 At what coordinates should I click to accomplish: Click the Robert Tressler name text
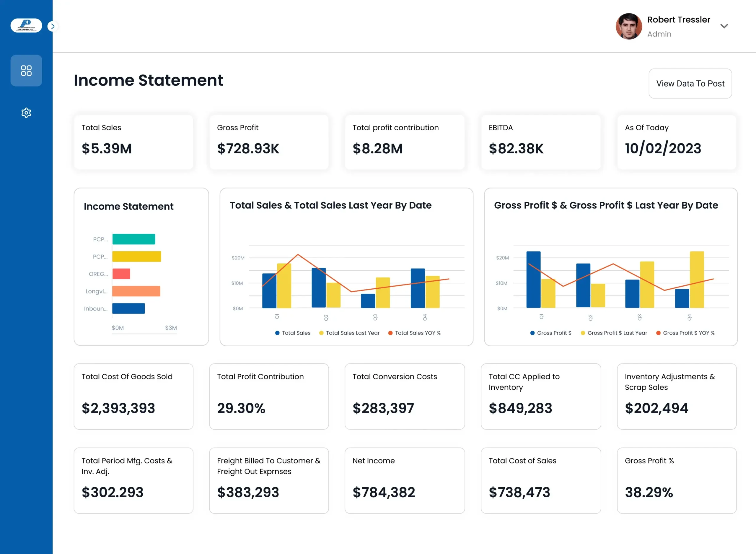pyautogui.click(x=679, y=20)
